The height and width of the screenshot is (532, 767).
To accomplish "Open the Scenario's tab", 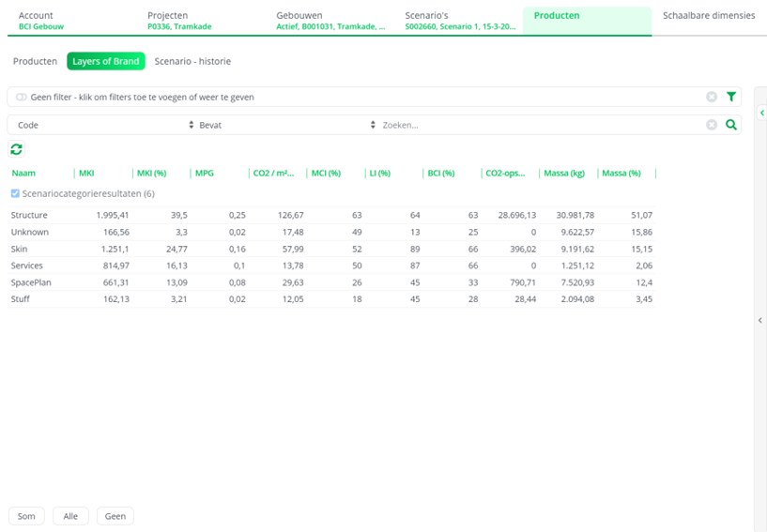I will (458, 21).
